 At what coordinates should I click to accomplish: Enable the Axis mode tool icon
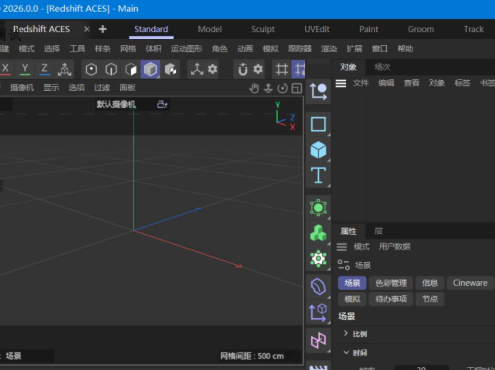[197, 69]
